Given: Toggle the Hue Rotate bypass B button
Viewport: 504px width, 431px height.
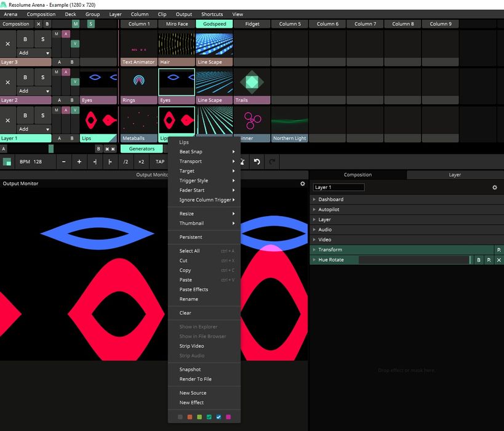Looking at the screenshot, I should click(479, 260).
